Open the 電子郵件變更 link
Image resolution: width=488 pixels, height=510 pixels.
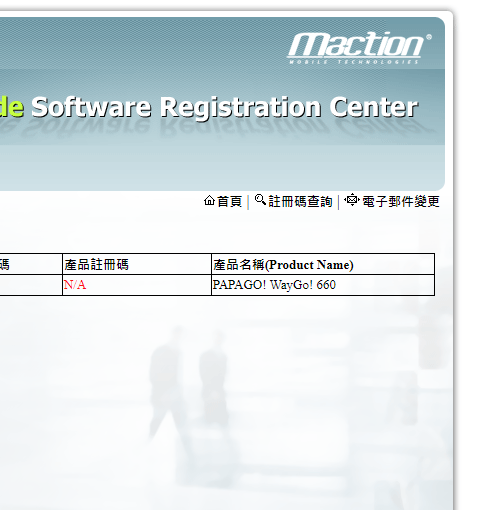click(x=401, y=201)
